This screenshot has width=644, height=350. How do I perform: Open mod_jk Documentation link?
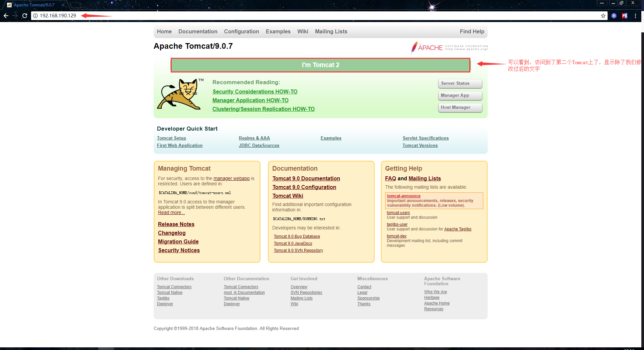[x=244, y=293]
